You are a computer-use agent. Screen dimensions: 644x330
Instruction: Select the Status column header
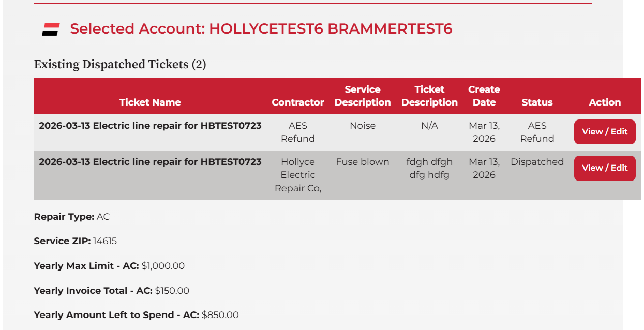click(537, 102)
